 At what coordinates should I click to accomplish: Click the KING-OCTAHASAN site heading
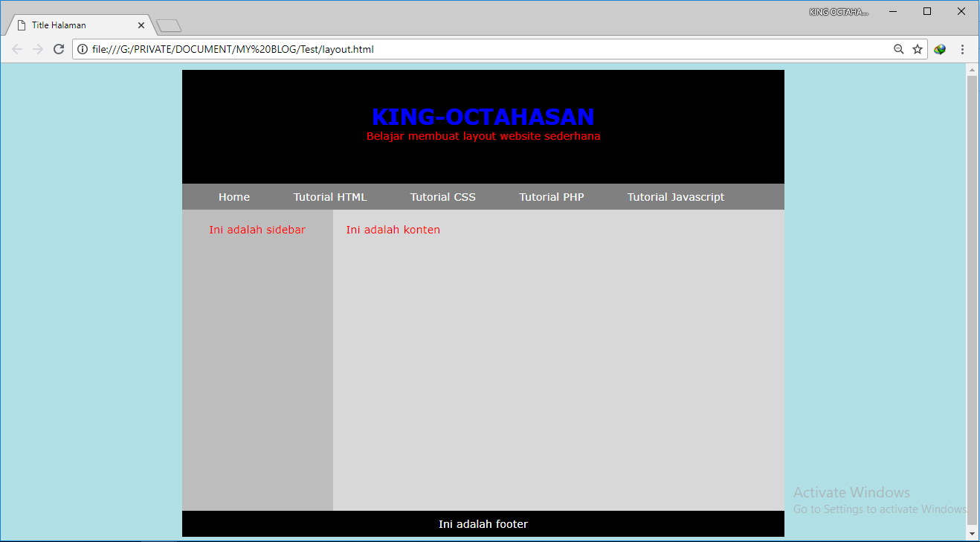[483, 116]
